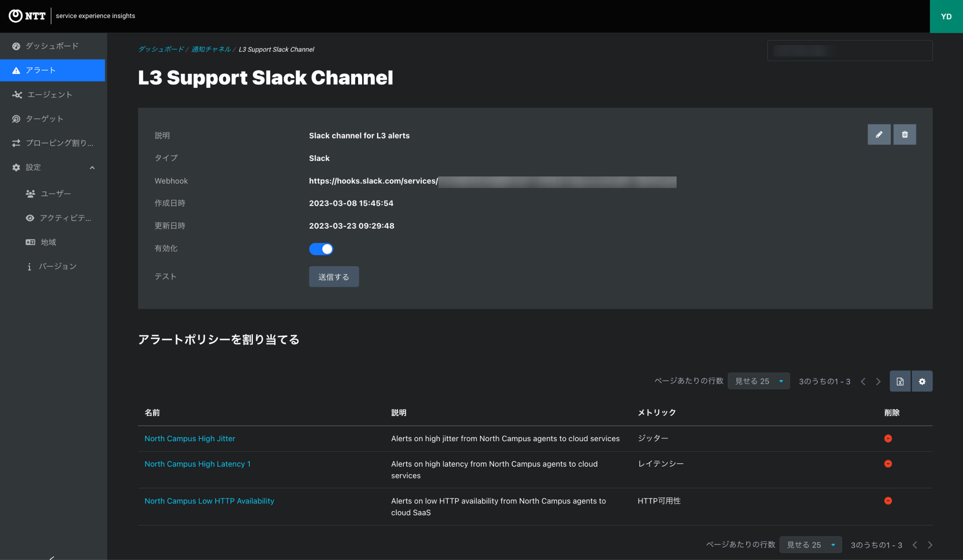
Task: Click the dashboard gauge icon in sidebar
Action: 16,46
